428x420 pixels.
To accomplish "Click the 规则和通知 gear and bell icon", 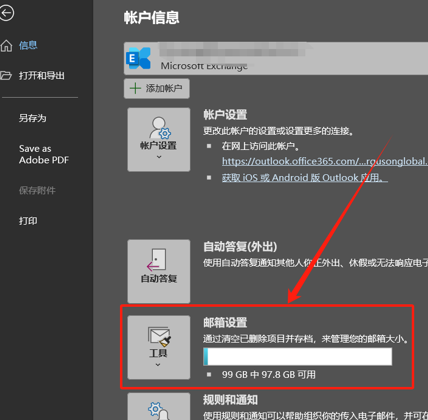I will 159,411.
